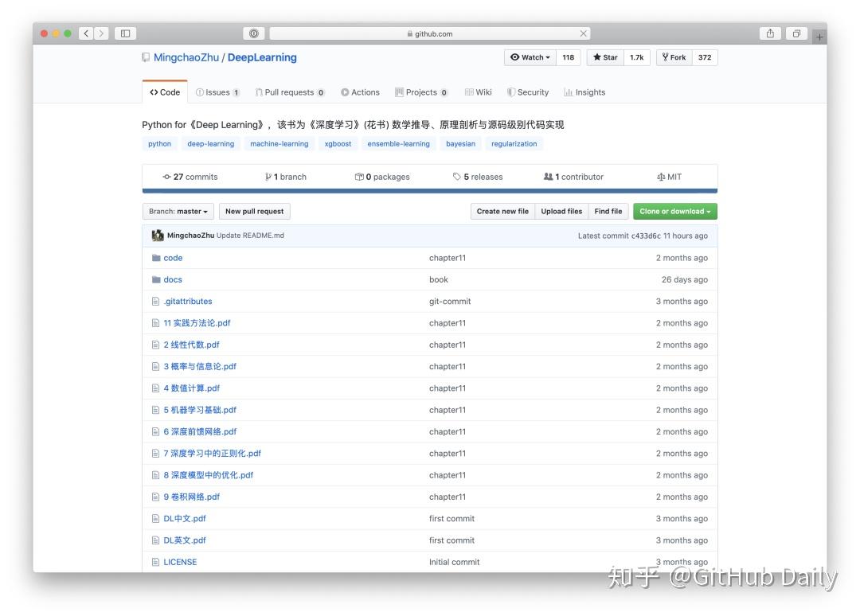Viewport: 860px width, 616px height.
Task: Click the code folder icon
Action: coord(156,258)
